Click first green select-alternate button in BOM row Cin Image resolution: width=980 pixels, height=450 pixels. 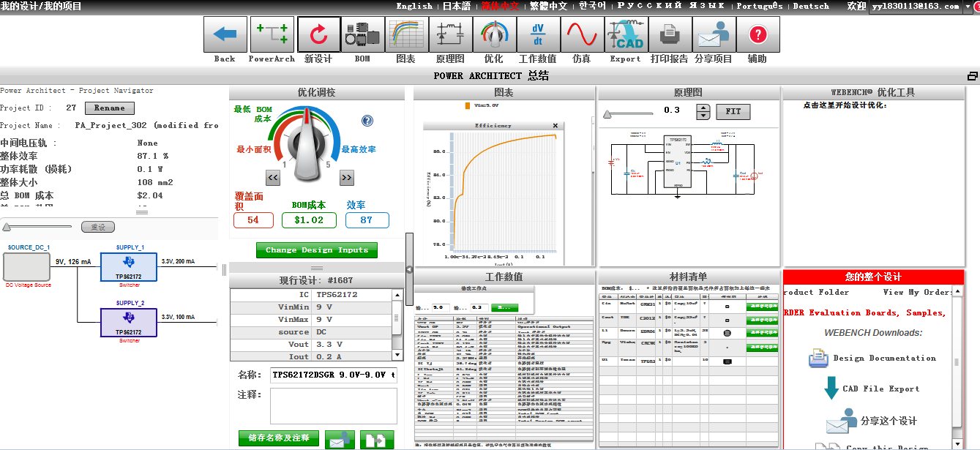point(761,307)
